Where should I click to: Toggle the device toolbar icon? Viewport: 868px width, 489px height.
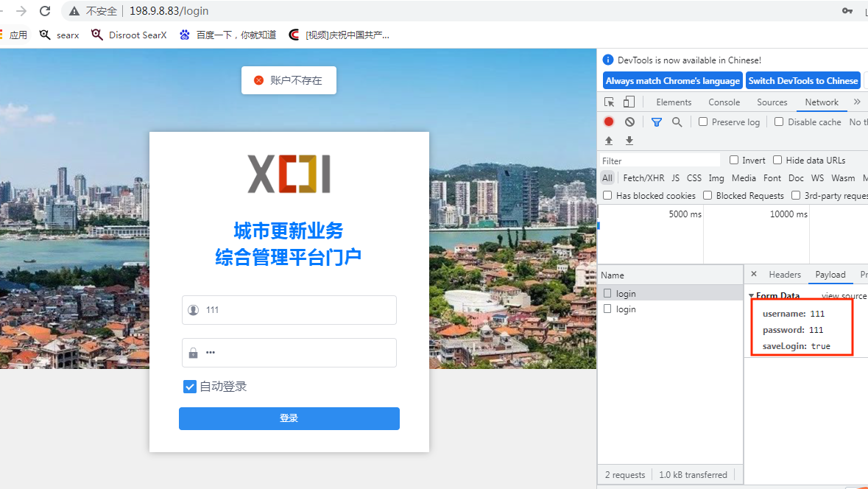coord(627,102)
